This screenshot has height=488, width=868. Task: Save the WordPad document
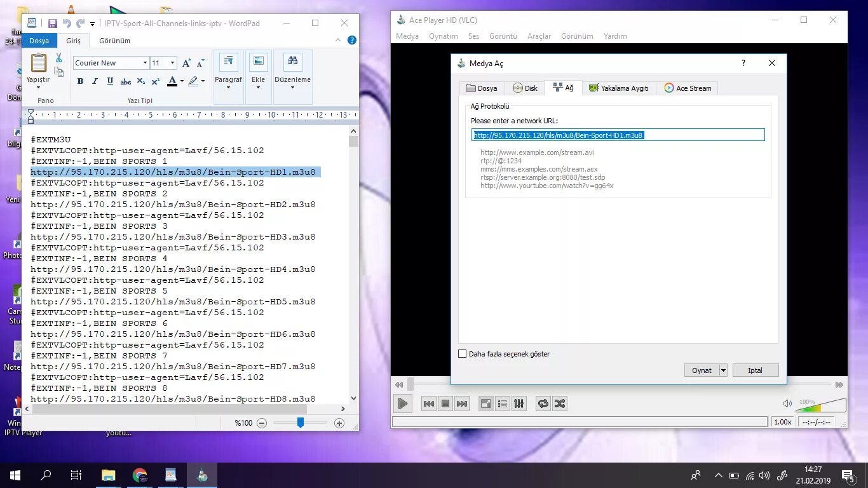pyautogui.click(x=52, y=24)
